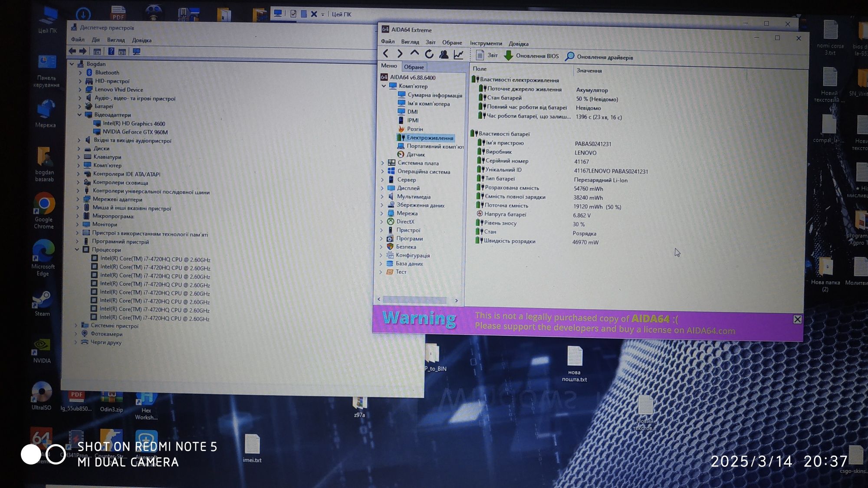The image size is (868, 488).
Task: Close the AIDA64 warning banner
Action: (797, 320)
